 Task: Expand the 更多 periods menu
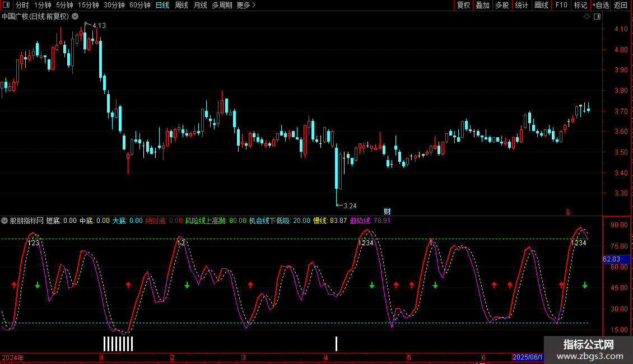tap(246, 5)
